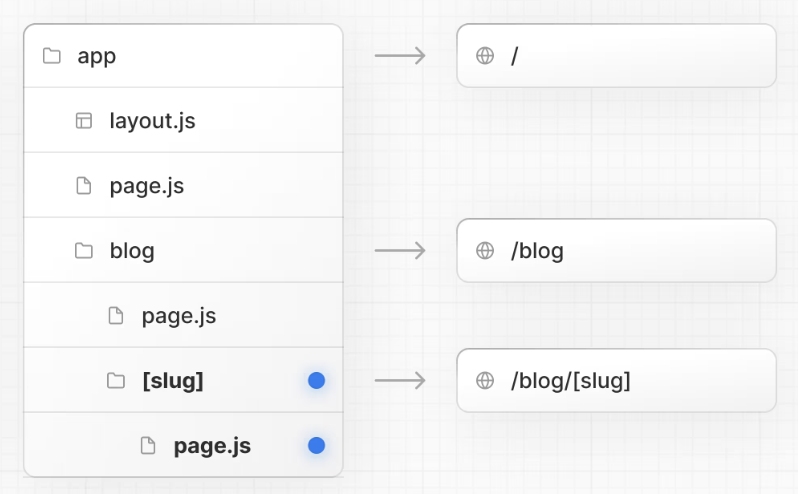The height and width of the screenshot is (494, 798).
Task: Click the layout.js layout icon
Action: 84,121
